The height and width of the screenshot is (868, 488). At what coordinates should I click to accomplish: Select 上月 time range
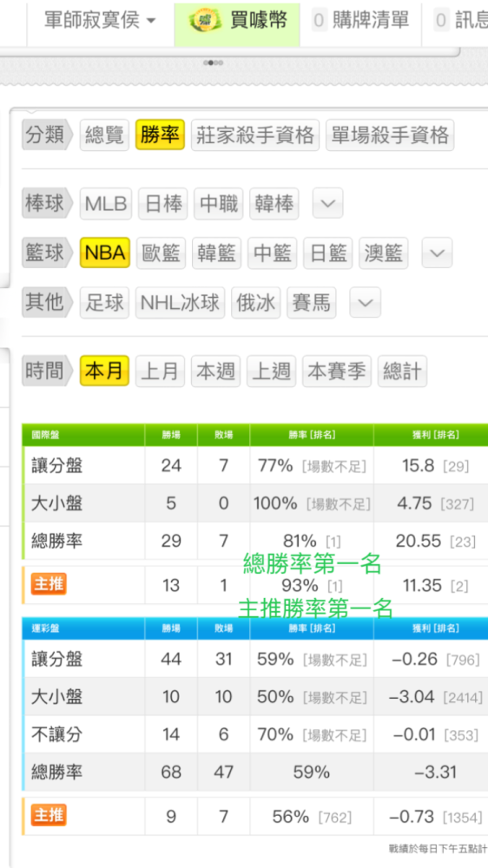tap(160, 371)
